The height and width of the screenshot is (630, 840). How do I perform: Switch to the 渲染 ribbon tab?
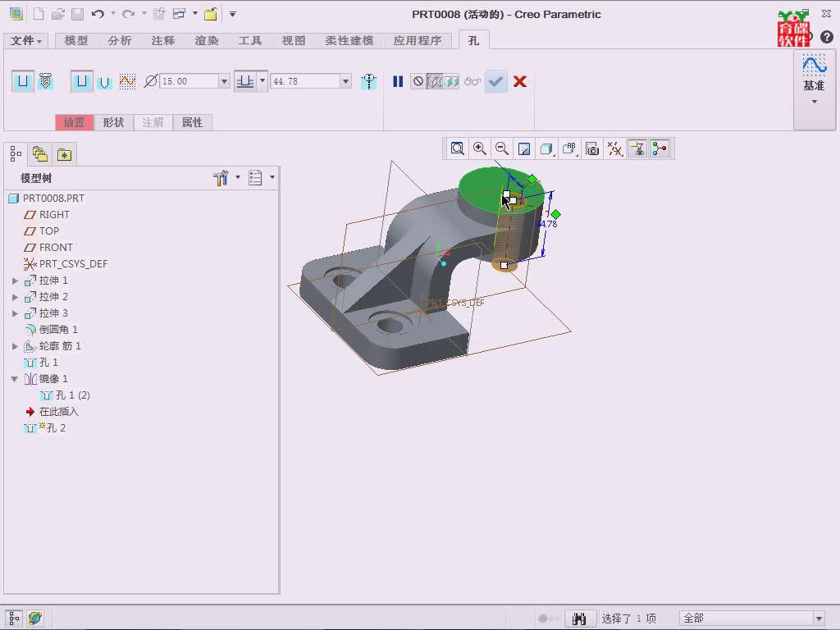(x=206, y=41)
